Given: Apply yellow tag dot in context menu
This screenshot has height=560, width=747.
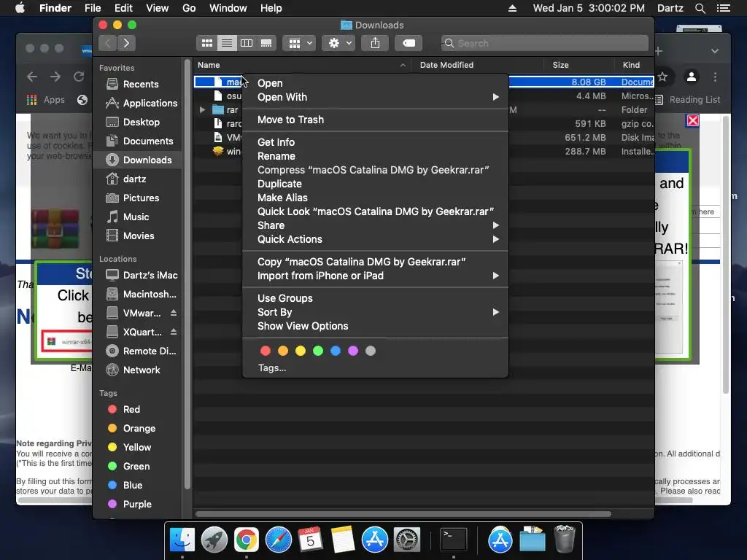Looking at the screenshot, I should (x=300, y=351).
